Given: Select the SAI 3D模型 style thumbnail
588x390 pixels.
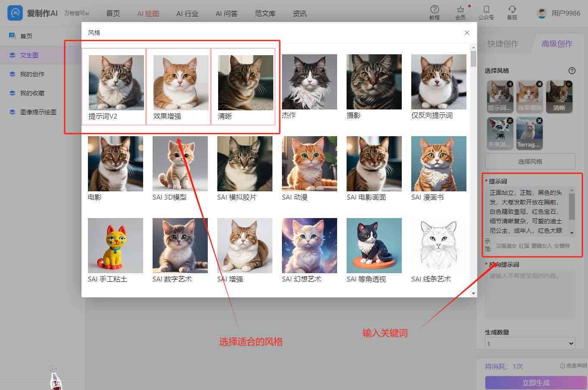Looking at the screenshot, I should click(x=180, y=164).
